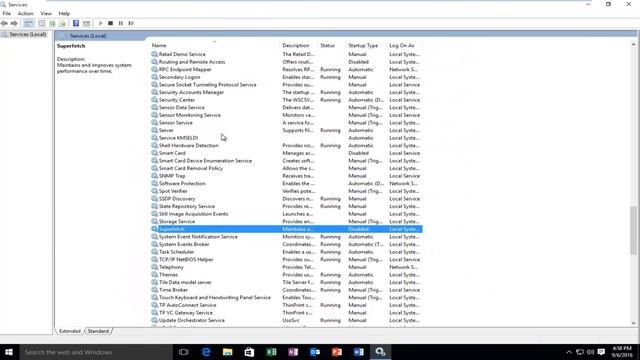Screen dimensions: 640x360
Task: Refresh the services list via toolbar
Action: (x=52, y=23)
